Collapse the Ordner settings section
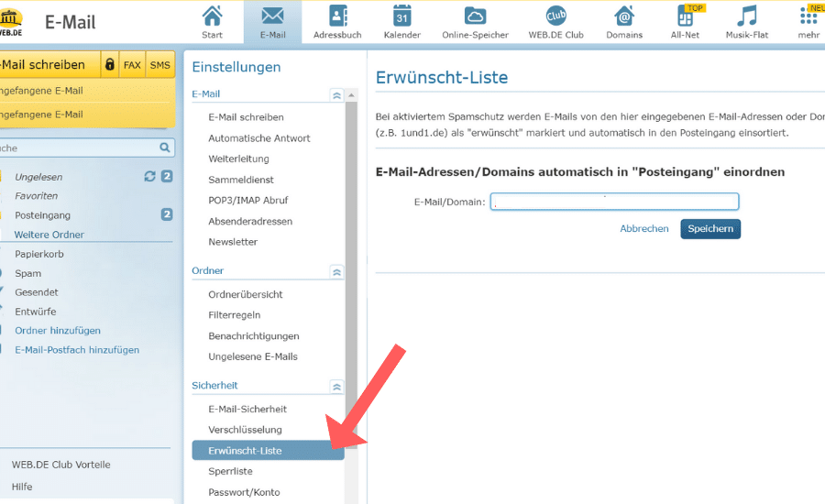This screenshot has width=825, height=504. [x=336, y=271]
